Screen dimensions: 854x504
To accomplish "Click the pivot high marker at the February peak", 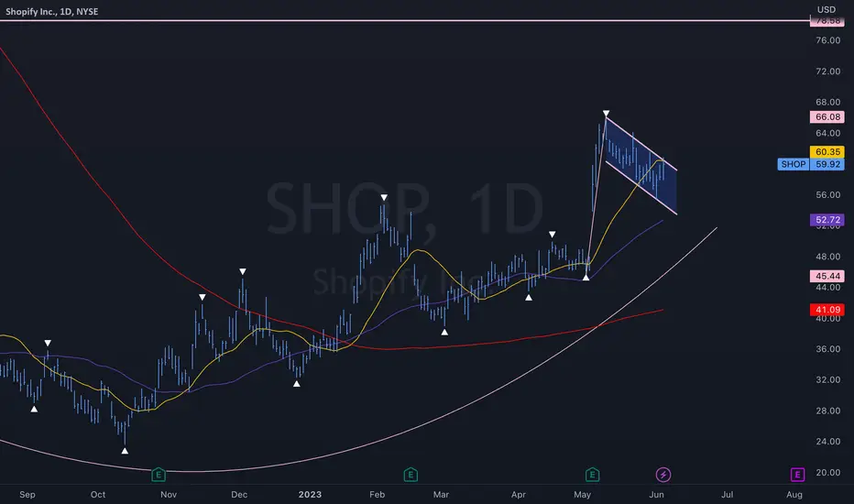I will (384, 197).
